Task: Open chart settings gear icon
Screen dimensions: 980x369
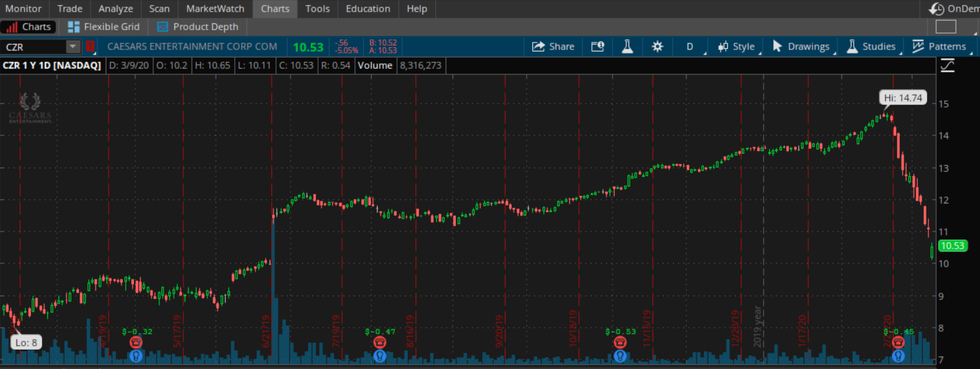Action: pyautogui.click(x=657, y=47)
